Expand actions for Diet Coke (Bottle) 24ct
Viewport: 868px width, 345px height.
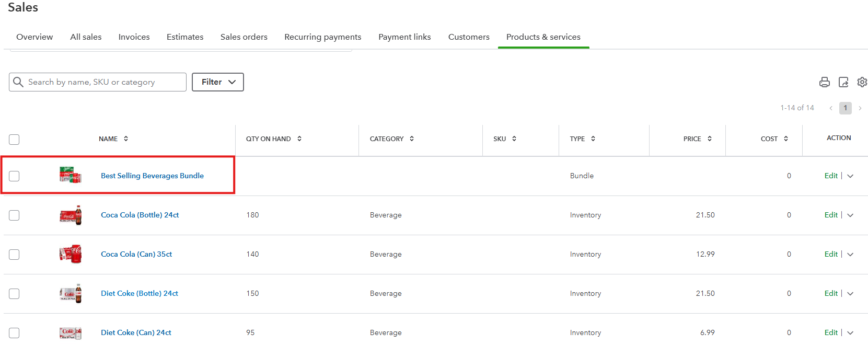[x=850, y=294]
